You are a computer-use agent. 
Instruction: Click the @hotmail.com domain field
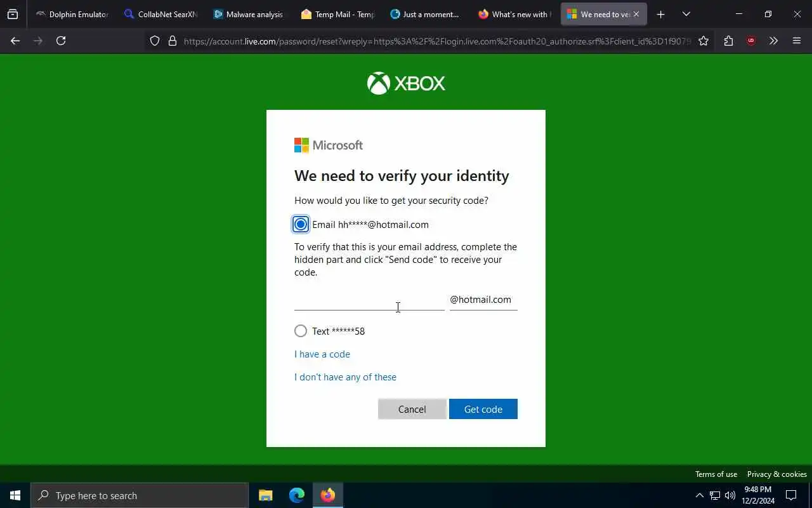[483, 300]
